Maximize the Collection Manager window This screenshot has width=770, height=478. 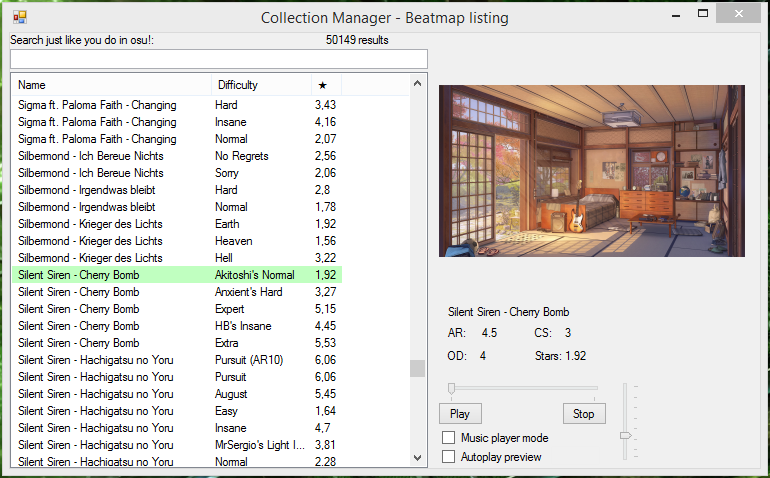(x=703, y=14)
